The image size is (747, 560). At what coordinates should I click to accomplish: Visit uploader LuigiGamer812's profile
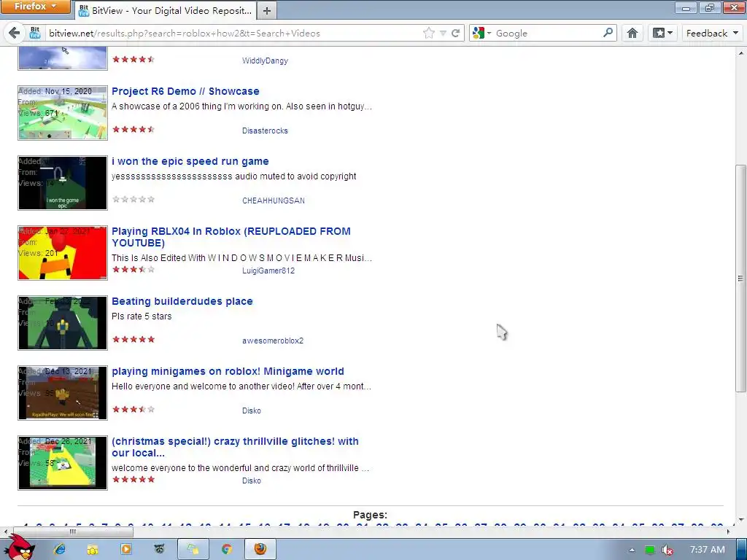click(x=268, y=271)
